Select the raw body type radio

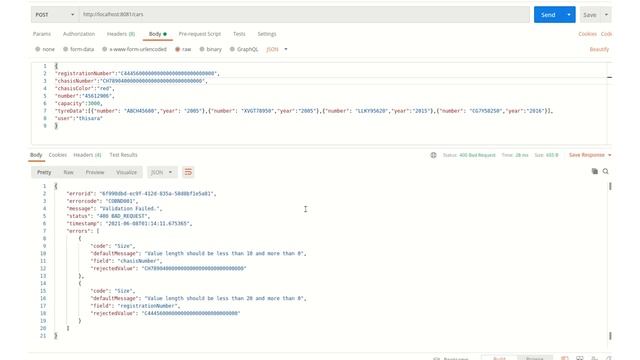point(178,49)
